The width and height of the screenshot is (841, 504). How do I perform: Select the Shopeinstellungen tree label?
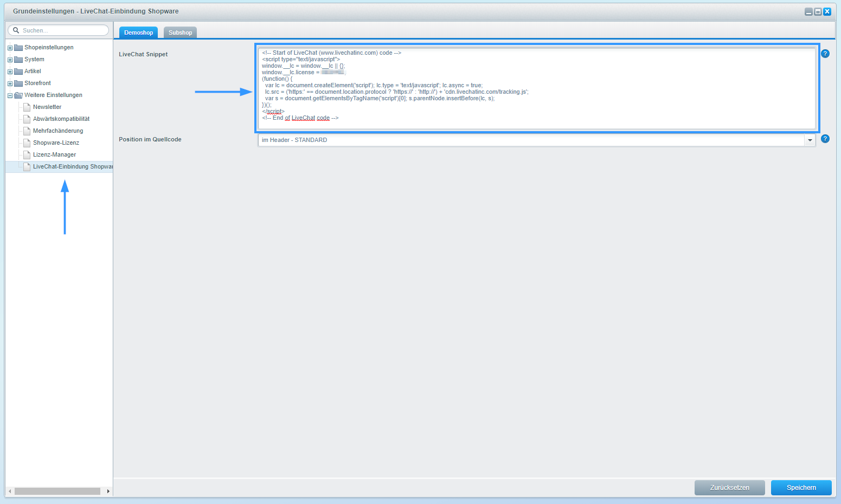[x=49, y=47]
